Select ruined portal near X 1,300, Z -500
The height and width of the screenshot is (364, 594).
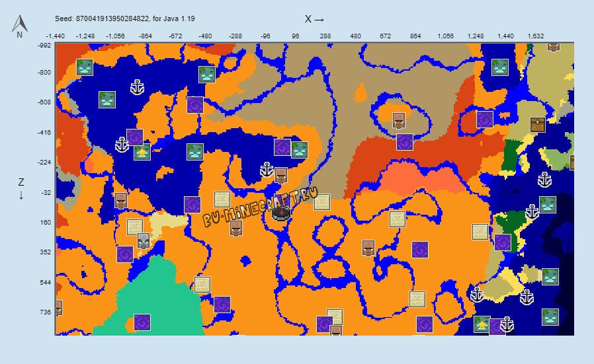(485, 120)
